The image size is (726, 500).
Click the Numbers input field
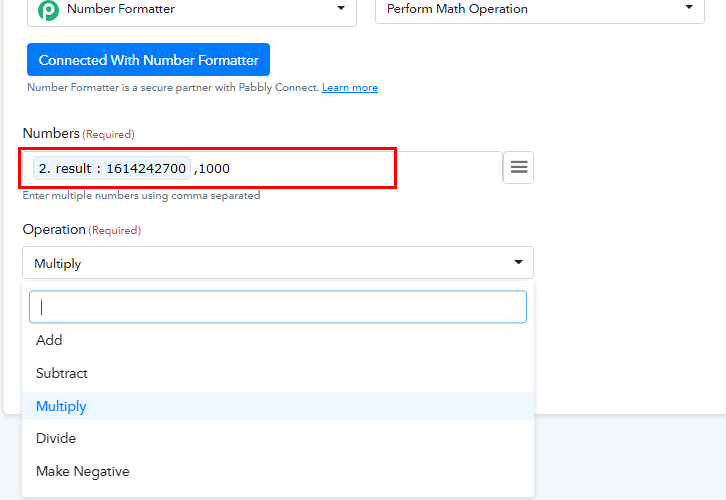(263, 168)
